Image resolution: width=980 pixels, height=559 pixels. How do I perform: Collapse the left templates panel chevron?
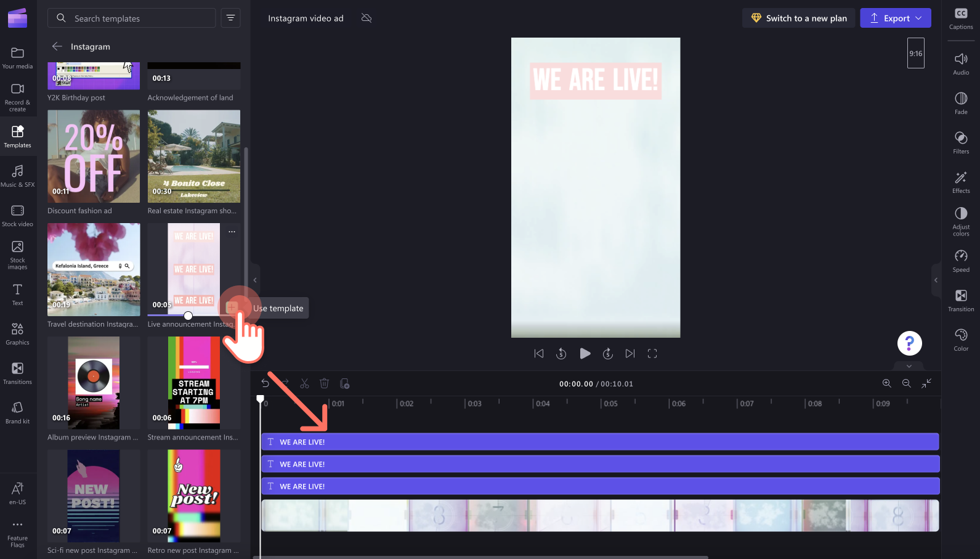point(255,280)
